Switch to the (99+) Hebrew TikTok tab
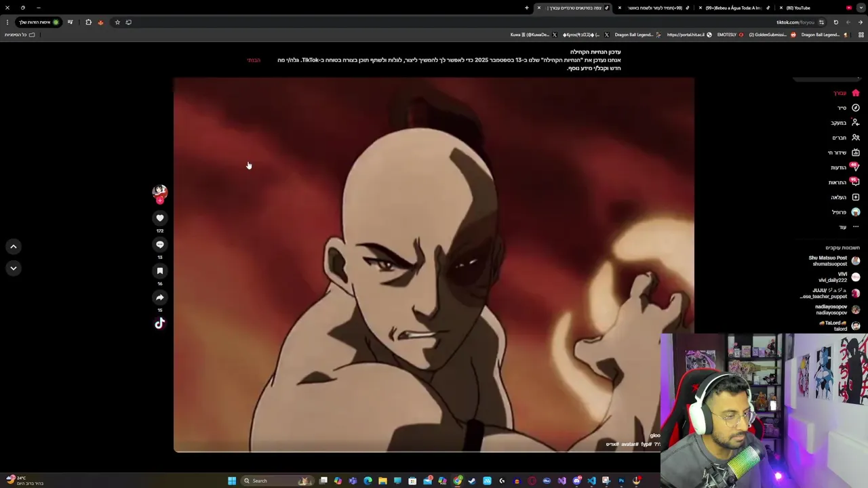This screenshot has width=868, height=488. pyautogui.click(x=654, y=7)
